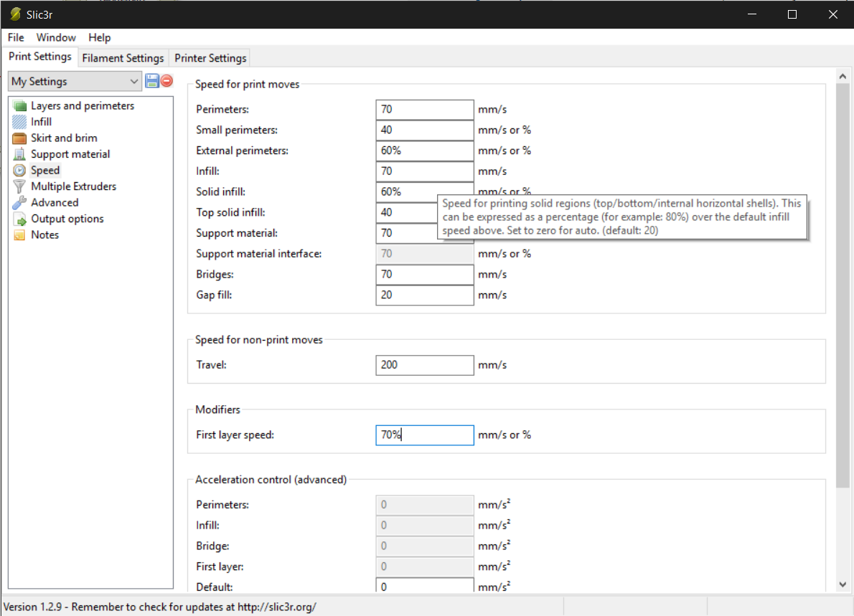Minimize the Slic3r window
The width and height of the screenshot is (854, 616).
[x=752, y=14]
